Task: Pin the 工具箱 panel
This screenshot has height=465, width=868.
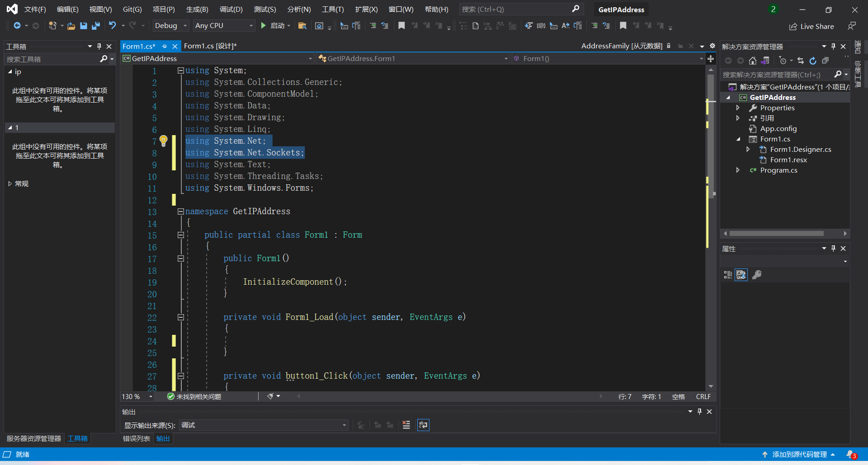Action: click(x=99, y=46)
